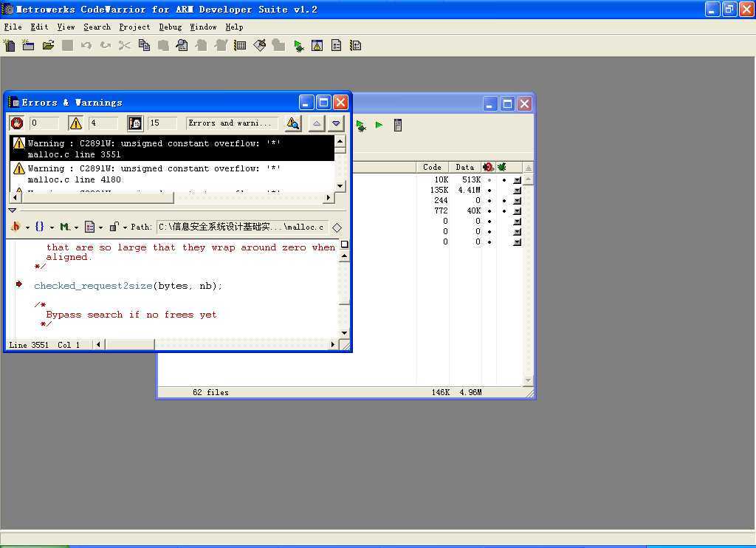
Task: Open the Search menu
Action: [97, 27]
